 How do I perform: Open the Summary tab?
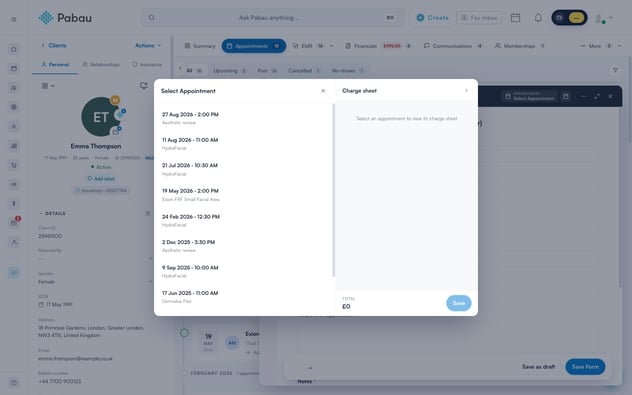point(200,46)
